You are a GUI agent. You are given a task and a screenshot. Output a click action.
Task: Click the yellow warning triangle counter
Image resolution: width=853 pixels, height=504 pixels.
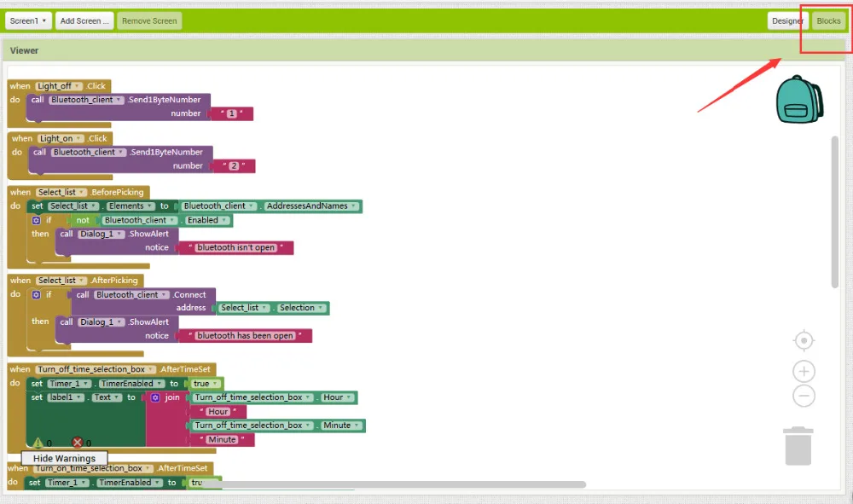click(38, 443)
